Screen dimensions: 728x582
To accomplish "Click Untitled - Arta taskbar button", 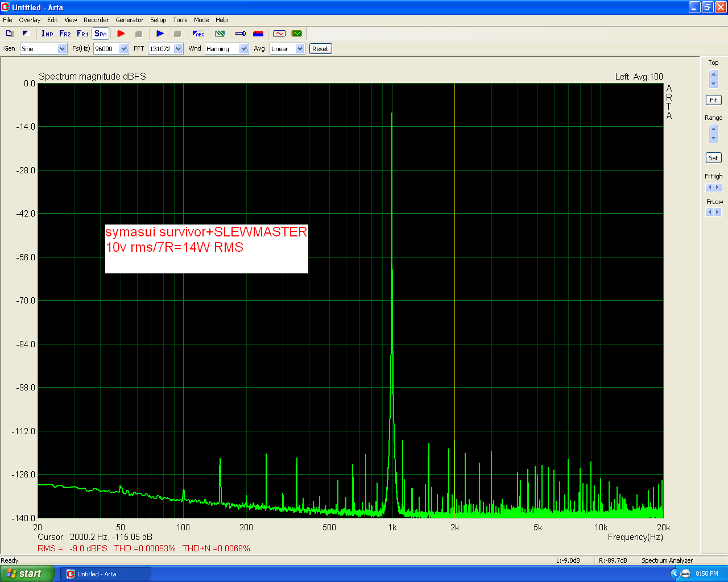I will [x=106, y=574].
